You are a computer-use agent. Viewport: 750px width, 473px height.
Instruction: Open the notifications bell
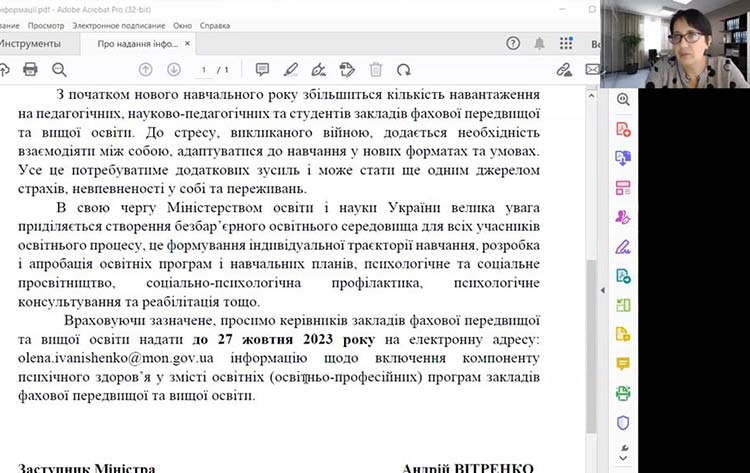(540, 44)
